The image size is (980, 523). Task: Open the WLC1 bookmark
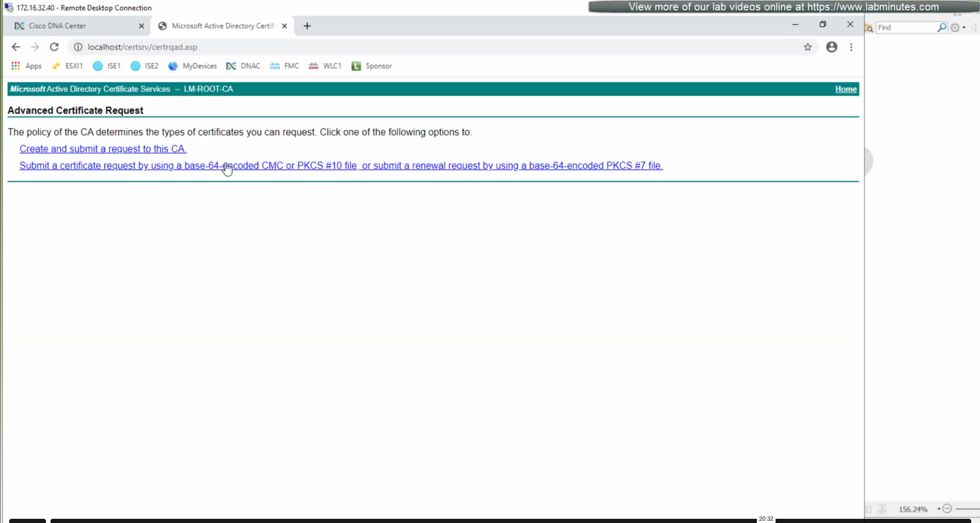click(x=325, y=66)
